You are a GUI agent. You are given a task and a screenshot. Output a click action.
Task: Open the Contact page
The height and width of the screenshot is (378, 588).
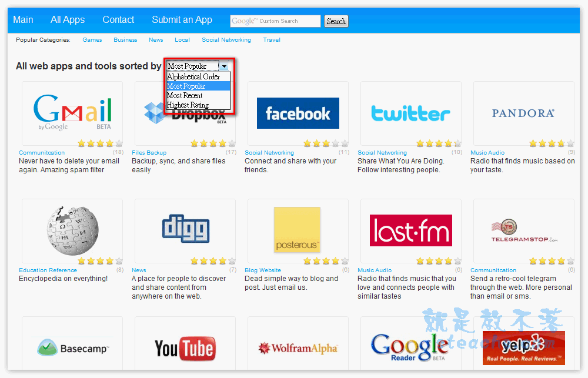[x=118, y=20]
